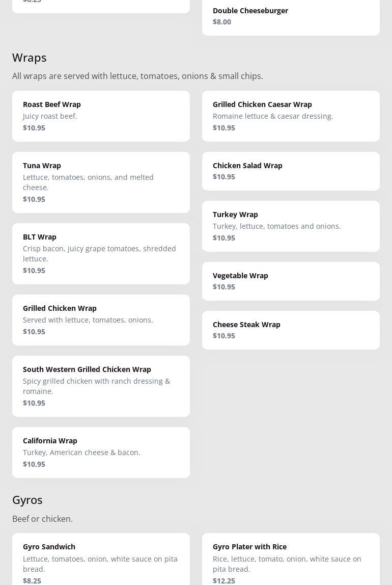Click the Double Cheeseburger $8.00 price
Viewport: 392px width, 585px height.
coord(222,22)
